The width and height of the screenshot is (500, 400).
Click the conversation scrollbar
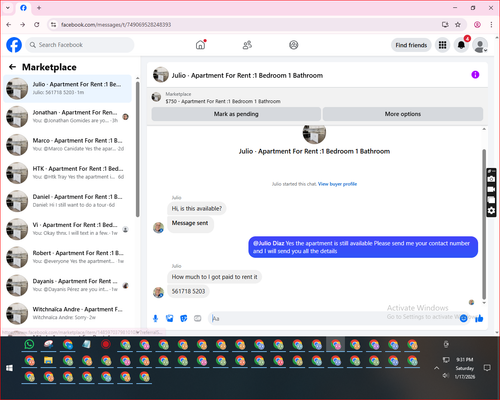click(x=484, y=224)
